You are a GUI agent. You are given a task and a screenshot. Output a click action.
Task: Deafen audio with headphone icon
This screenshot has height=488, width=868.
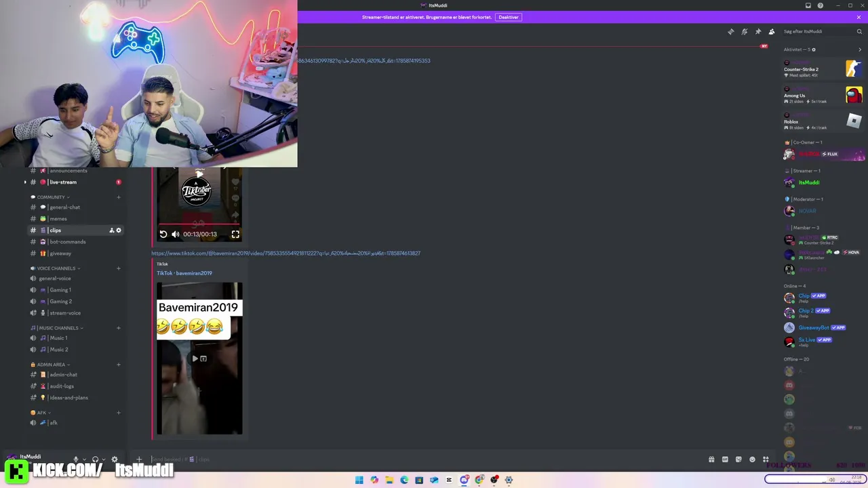click(x=95, y=460)
